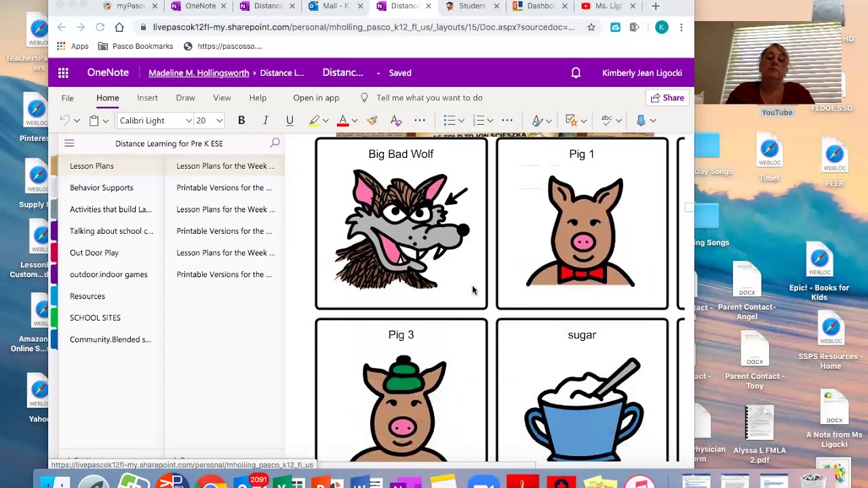Viewport: 868px width, 488px height.
Task: Apply Italic formatting
Action: pyautogui.click(x=266, y=121)
